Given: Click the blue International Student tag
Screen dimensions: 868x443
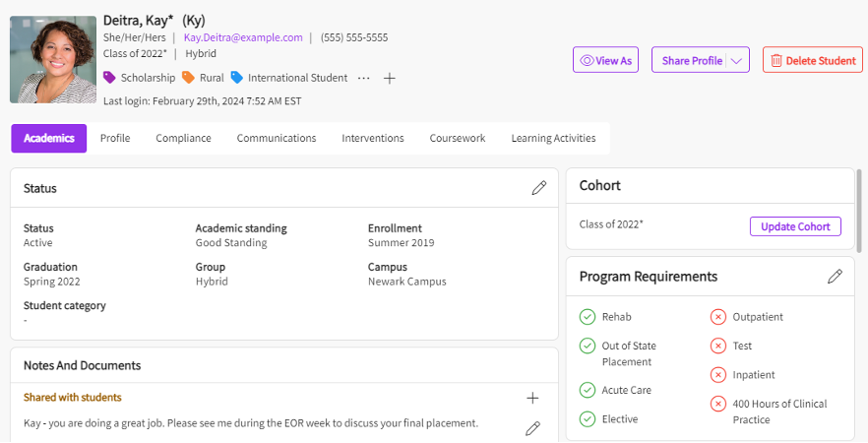Looking at the screenshot, I should click(289, 78).
